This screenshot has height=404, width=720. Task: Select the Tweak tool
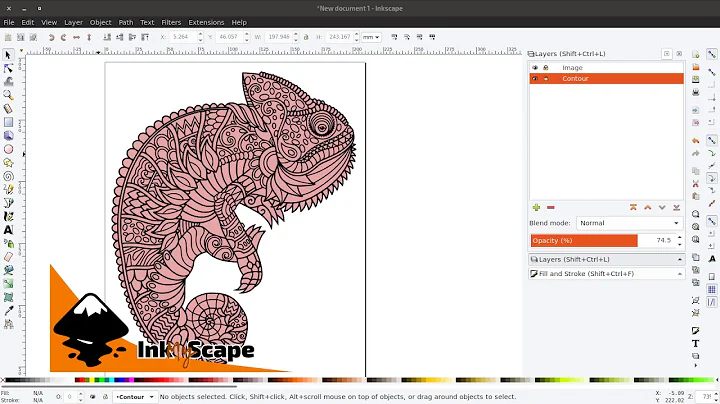(8, 82)
